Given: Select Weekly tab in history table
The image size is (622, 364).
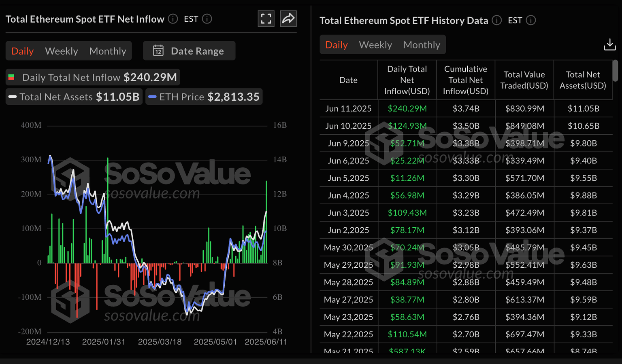Looking at the screenshot, I should (375, 45).
